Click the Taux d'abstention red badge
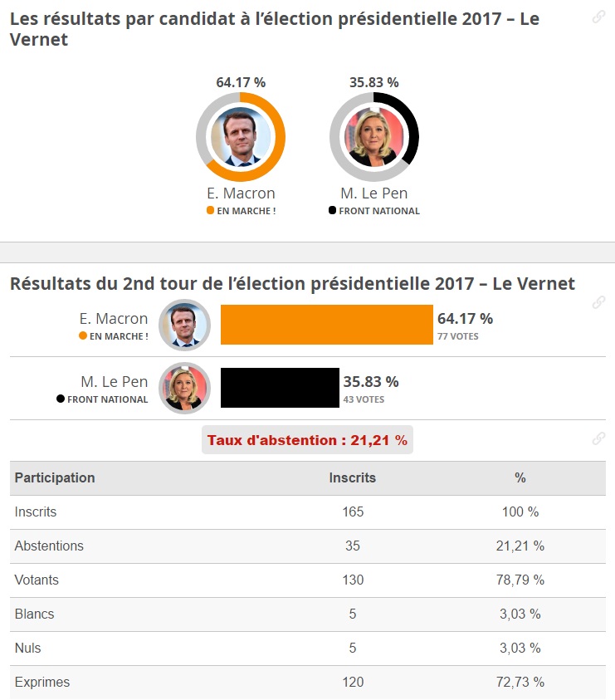The width and height of the screenshot is (615, 700). point(307,440)
